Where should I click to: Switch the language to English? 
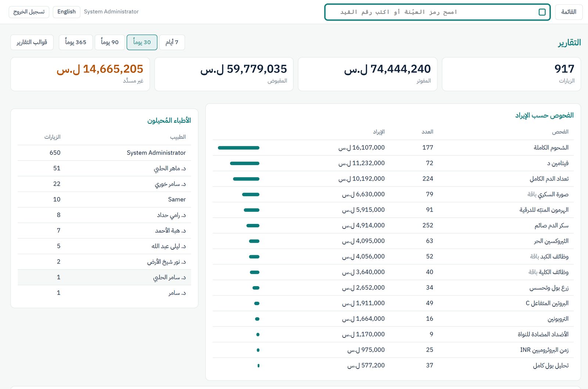point(67,12)
